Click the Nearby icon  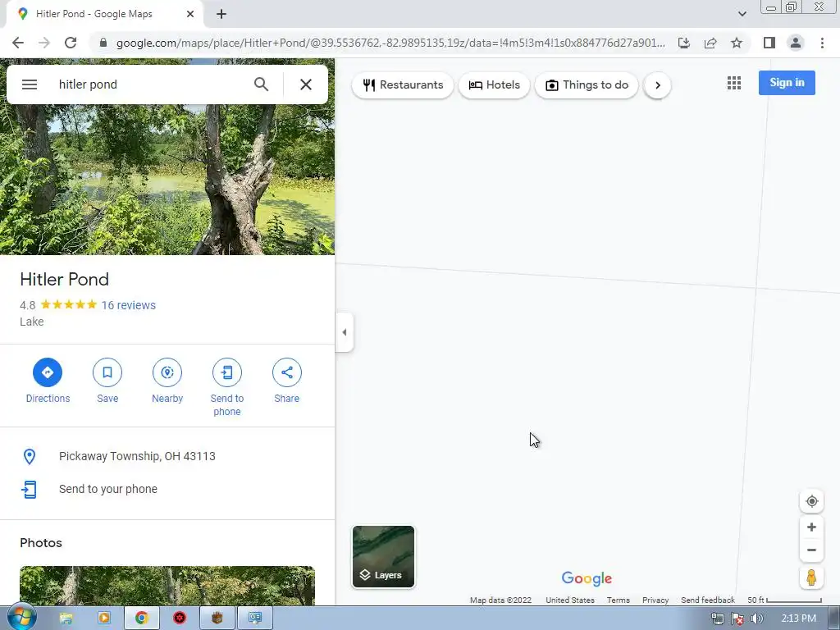(167, 372)
